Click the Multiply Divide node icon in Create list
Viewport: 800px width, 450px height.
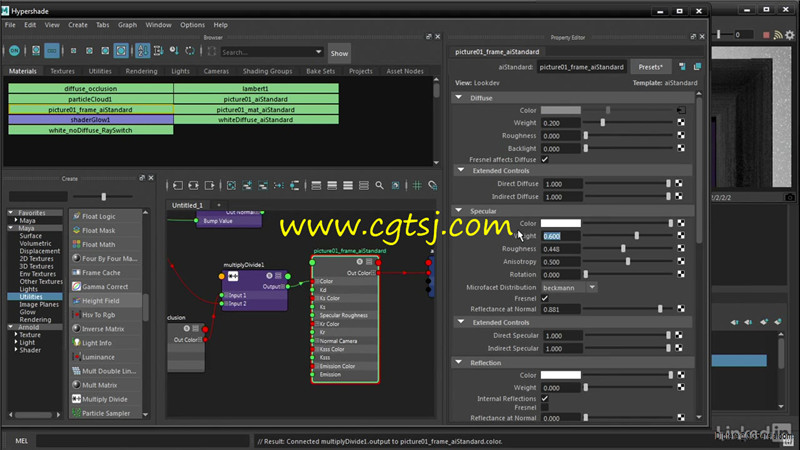(x=77, y=399)
